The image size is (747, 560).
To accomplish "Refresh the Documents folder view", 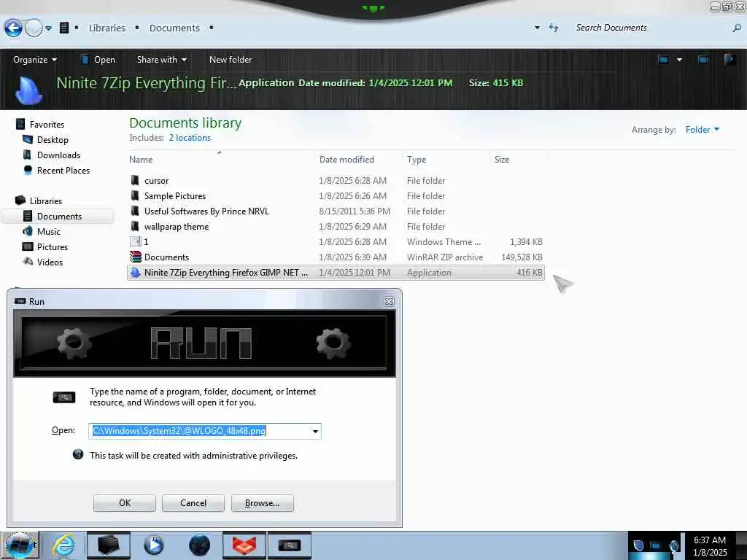I will click(x=554, y=28).
